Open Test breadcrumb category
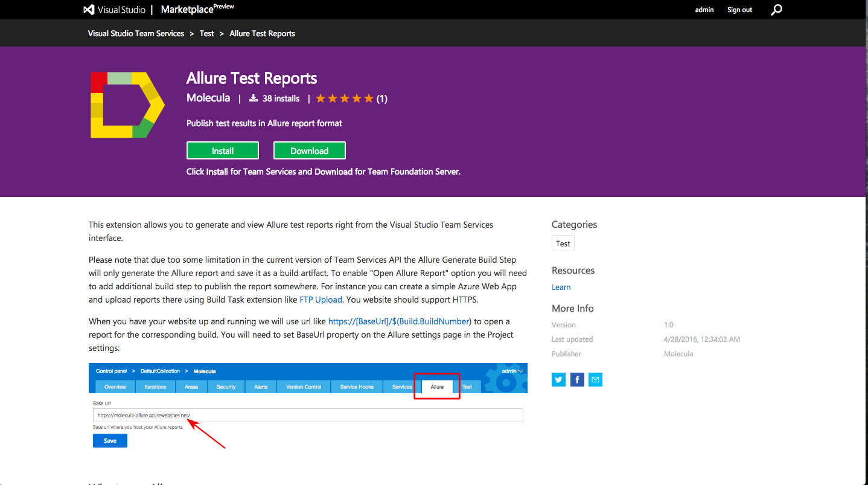 206,33
